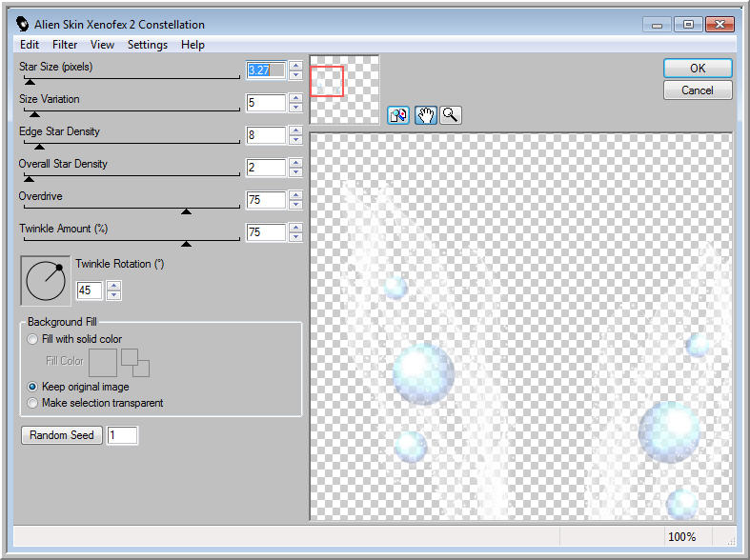Click the Alien Skin title bar icon
The height and width of the screenshot is (560, 750).
(x=22, y=24)
